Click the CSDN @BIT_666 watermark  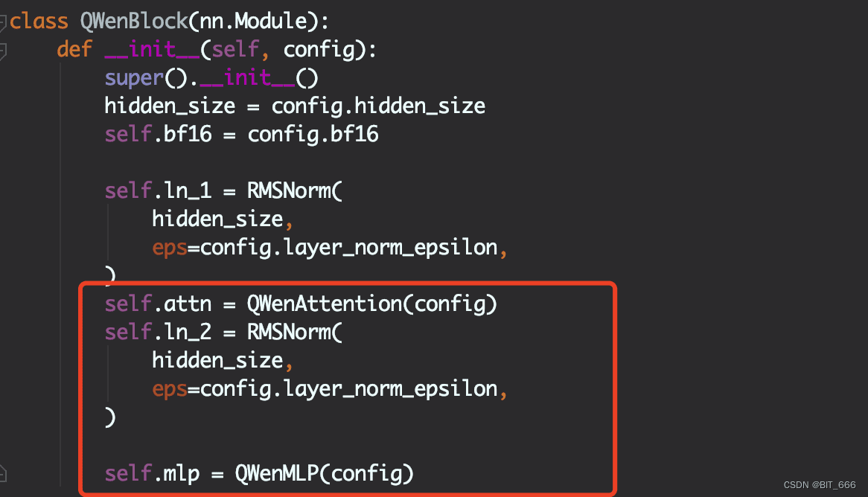[820, 485]
